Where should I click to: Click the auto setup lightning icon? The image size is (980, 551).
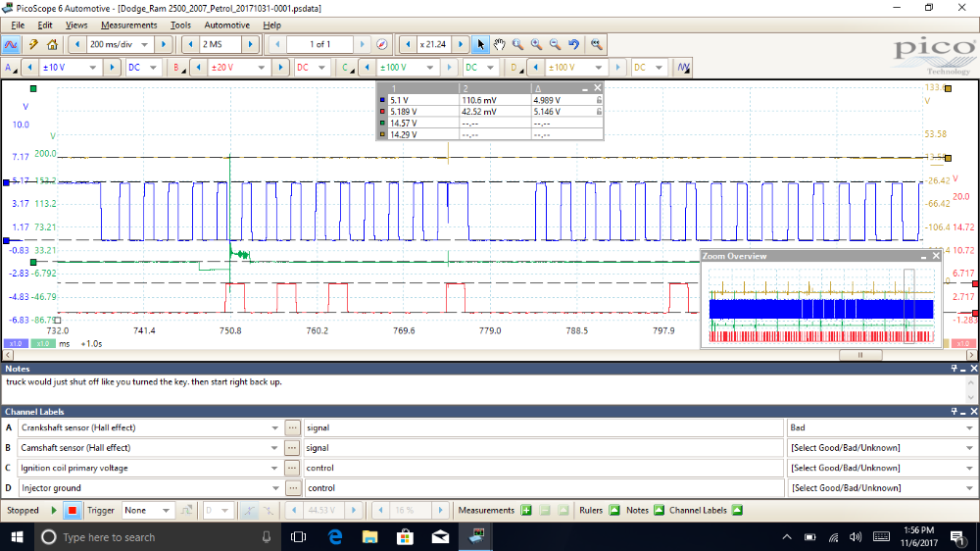pos(32,44)
